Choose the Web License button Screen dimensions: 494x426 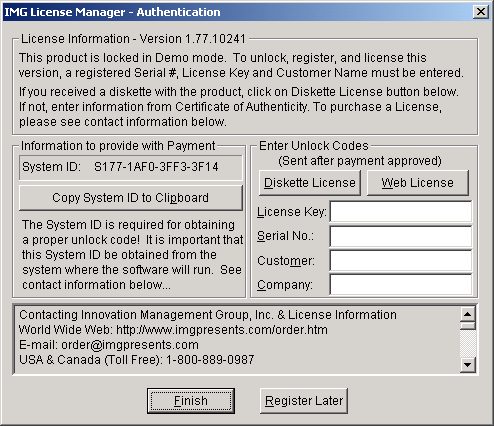click(418, 183)
